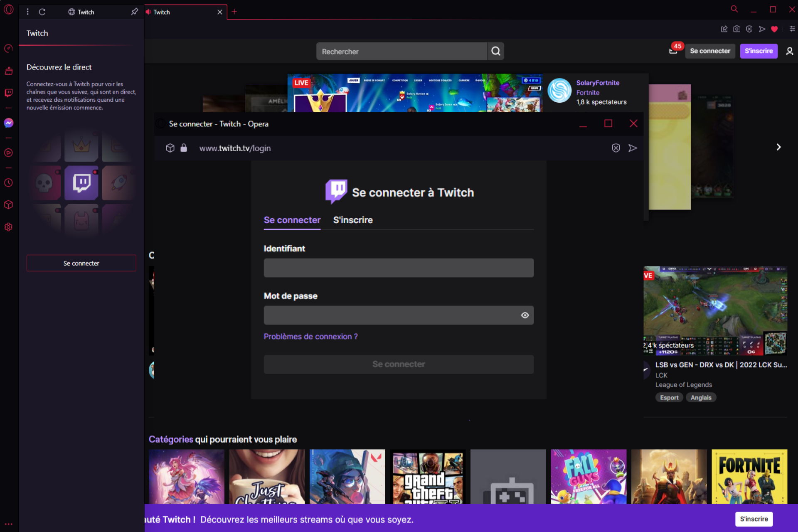Image resolution: width=798 pixels, height=532 pixels.
Task: Click S'inscrire button in bottom purple banner
Action: coord(754,519)
